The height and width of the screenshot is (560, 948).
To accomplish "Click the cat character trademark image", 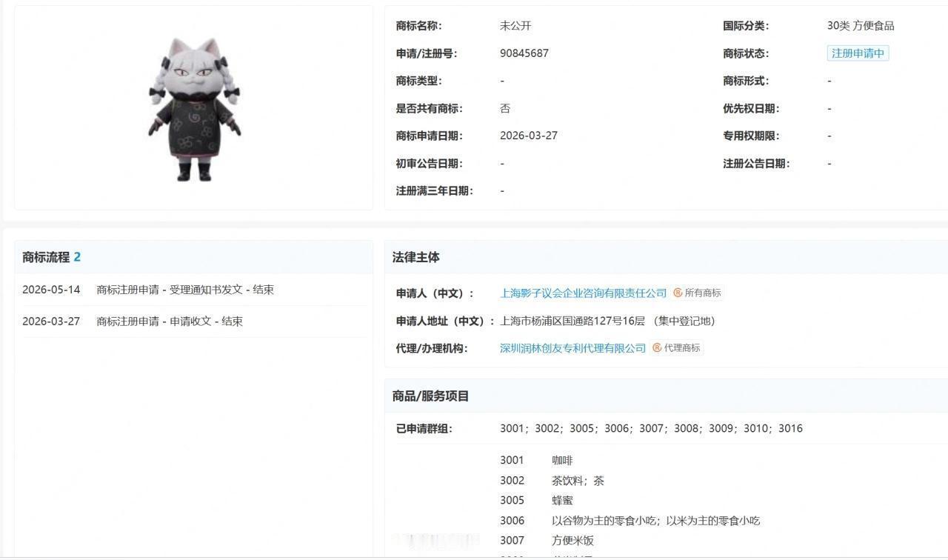I will coord(194,109).
